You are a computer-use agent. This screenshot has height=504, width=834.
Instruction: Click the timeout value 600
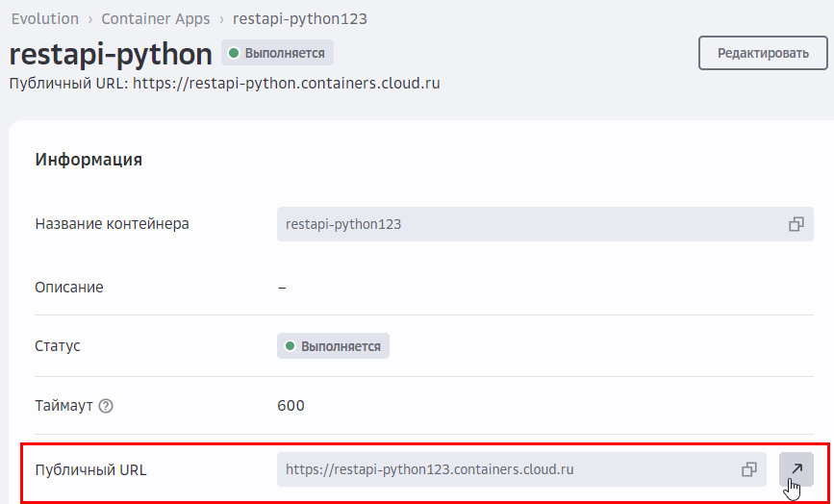click(x=291, y=406)
